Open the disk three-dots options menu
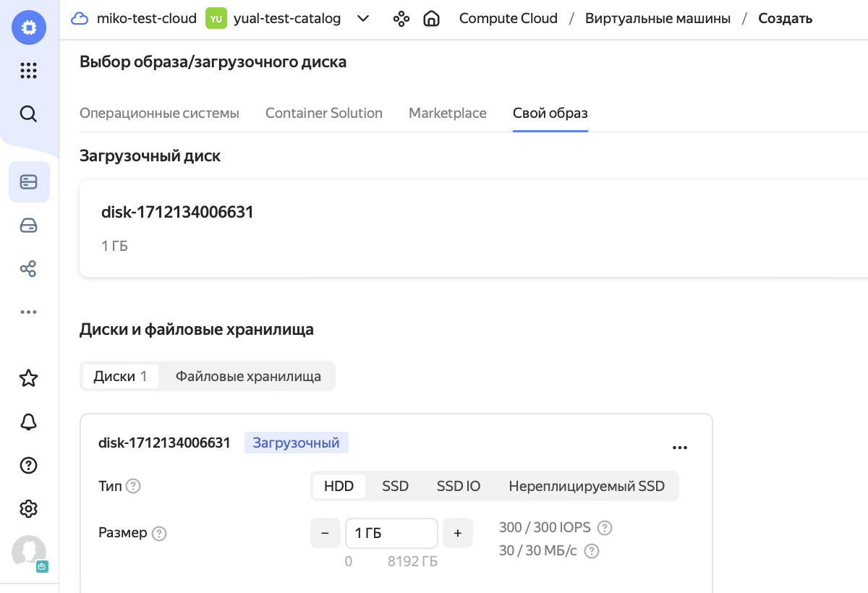 coord(679,448)
